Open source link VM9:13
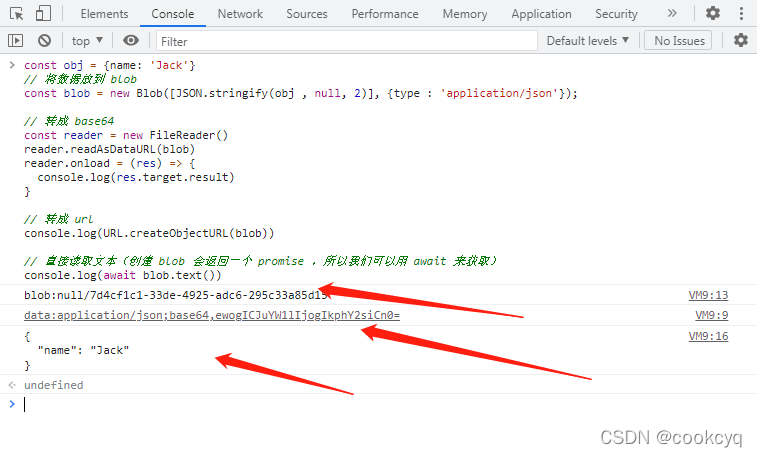 (x=708, y=295)
